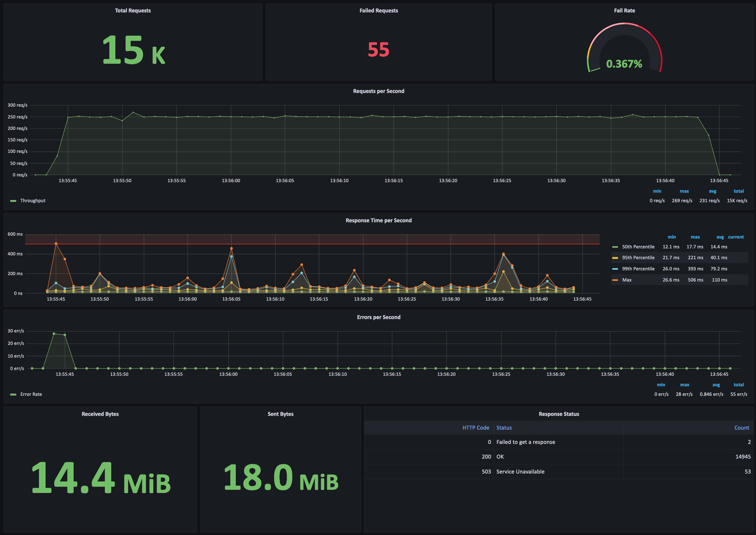This screenshot has height=535, width=756.
Task: Click the 393 ms 99th percentile value
Action: point(695,269)
